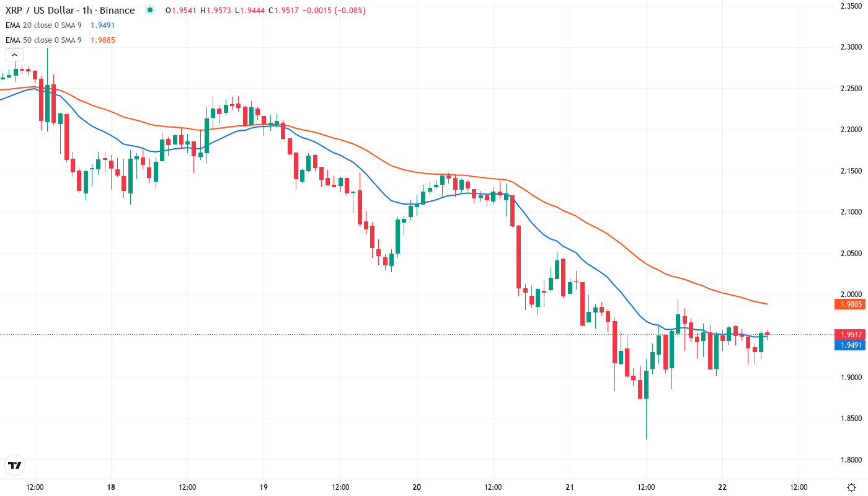Click the closing price value C1.9517
The image size is (868, 496).
click(297, 10)
